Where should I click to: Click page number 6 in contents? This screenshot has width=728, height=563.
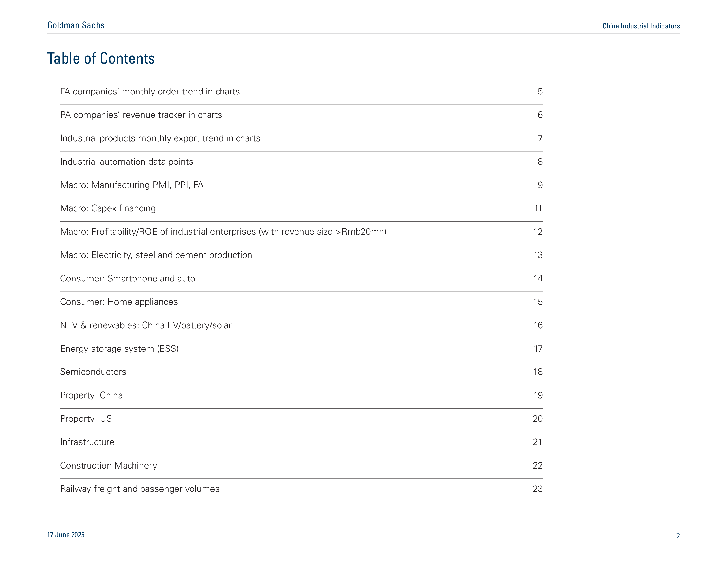tap(540, 115)
